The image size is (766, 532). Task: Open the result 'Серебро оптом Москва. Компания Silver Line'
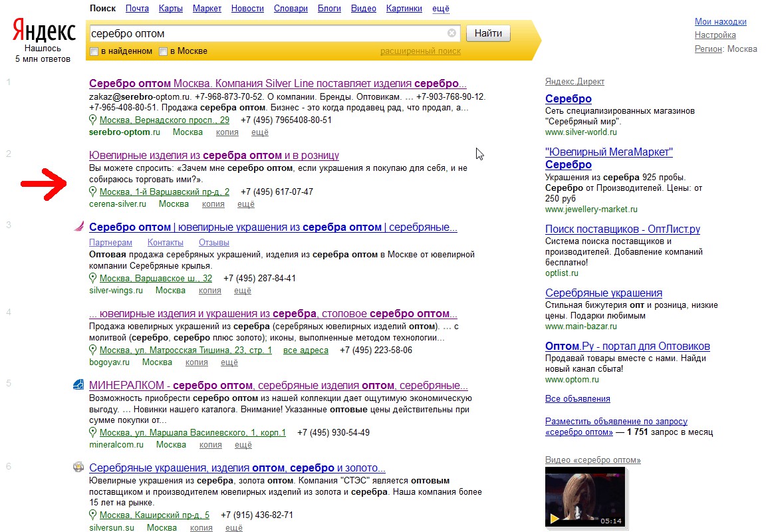(277, 84)
